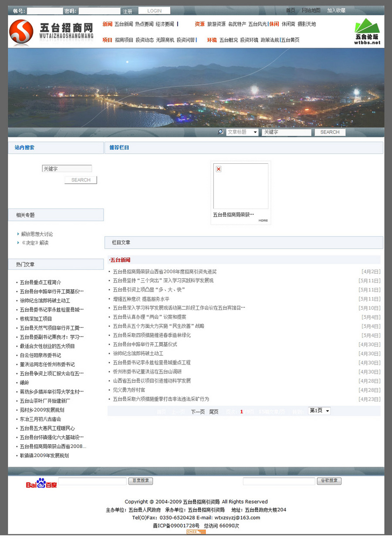Open the hot article 茹村乡2009发展规划
The image size is (392, 553).
point(42,410)
